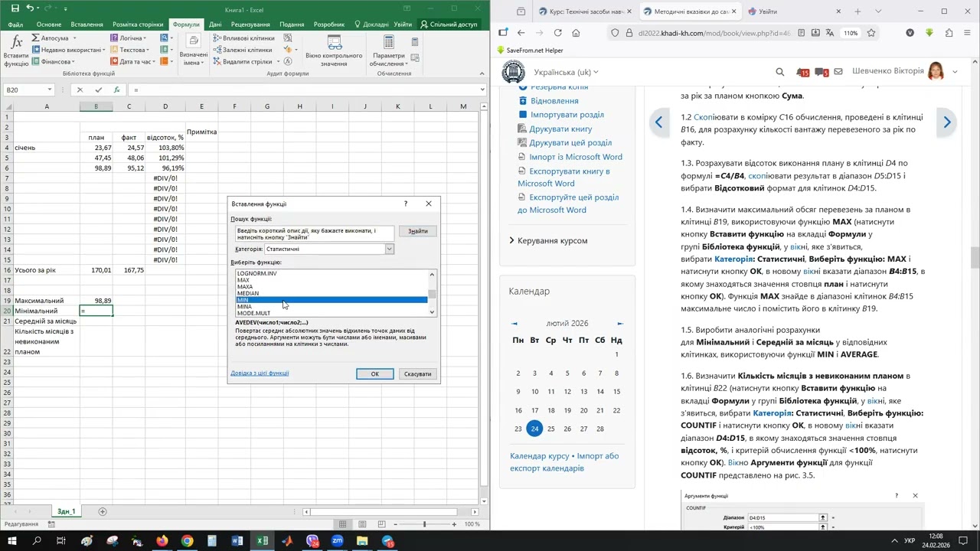Click Скасувати in the Insert Function dialog

418,374
